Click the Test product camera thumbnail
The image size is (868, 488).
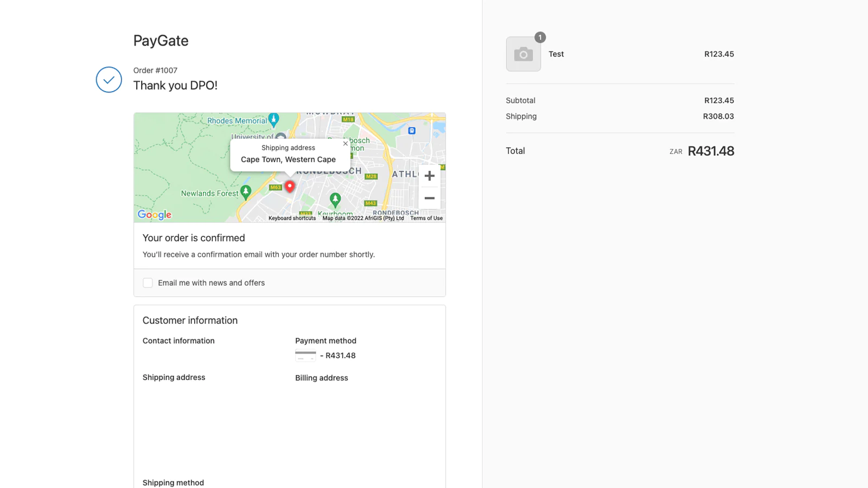click(x=524, y=54)
